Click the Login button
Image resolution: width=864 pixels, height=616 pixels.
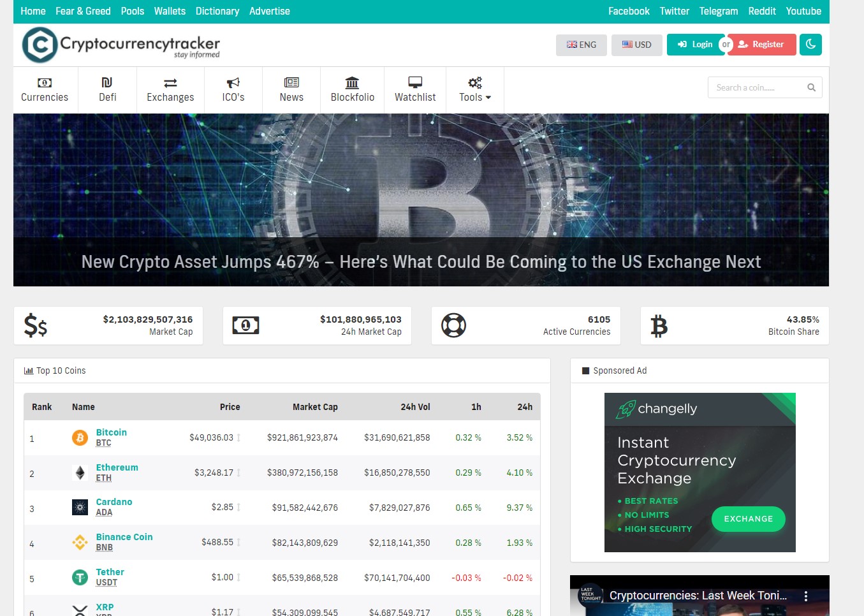pyautogui.click(x=695, y=45)
